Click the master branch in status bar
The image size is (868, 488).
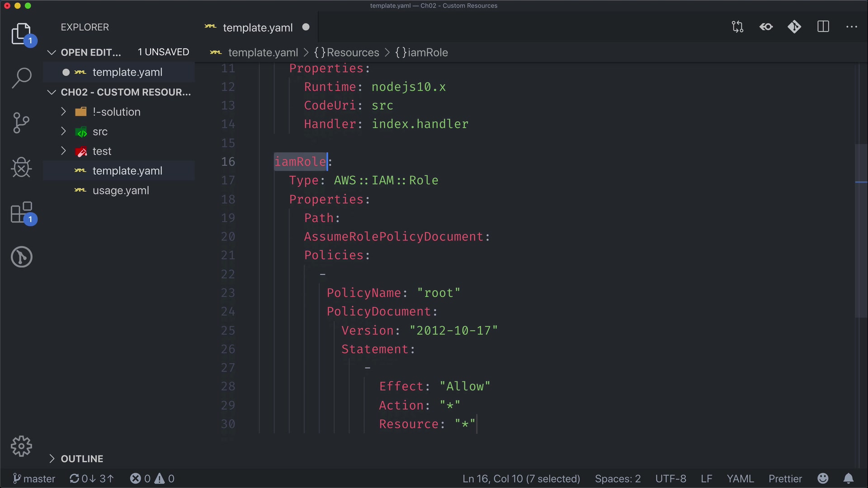point(34,479)
